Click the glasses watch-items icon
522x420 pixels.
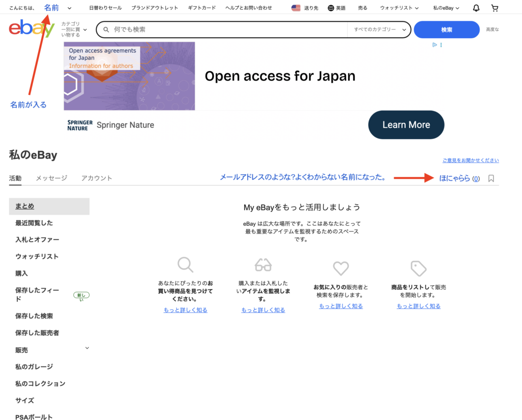(x=263, y=265)
